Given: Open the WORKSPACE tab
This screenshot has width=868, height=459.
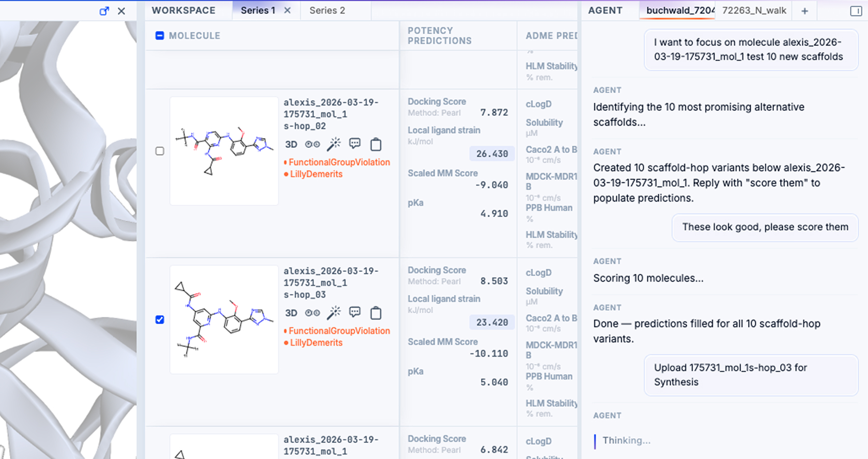Looking at the screenshot, I should 183,10.
